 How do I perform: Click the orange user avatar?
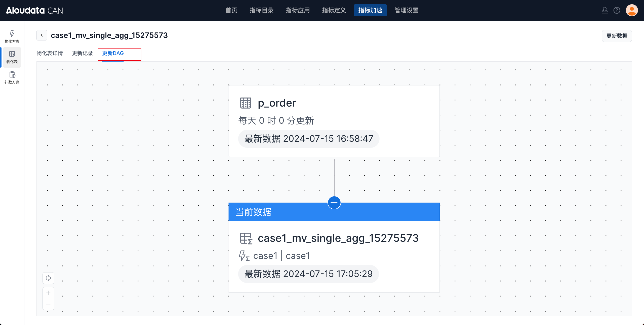pyautogui.click(x=632, y=10)
